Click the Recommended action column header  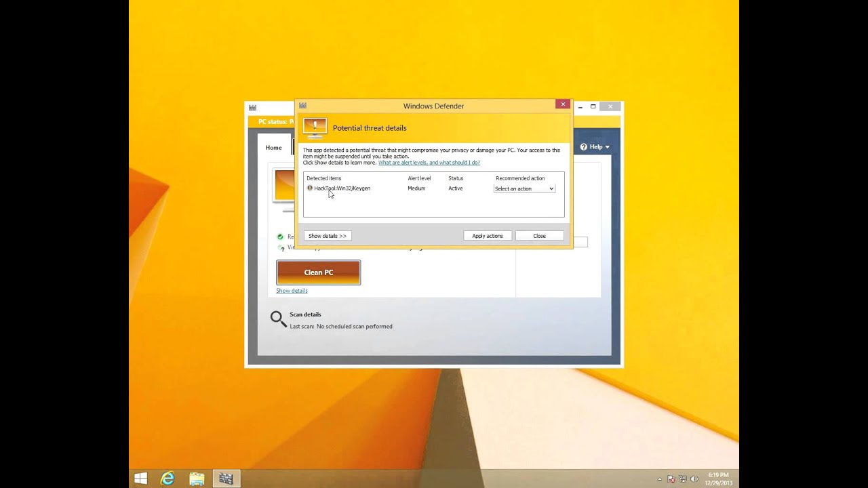pyautogui.click(x=520, y=178)
